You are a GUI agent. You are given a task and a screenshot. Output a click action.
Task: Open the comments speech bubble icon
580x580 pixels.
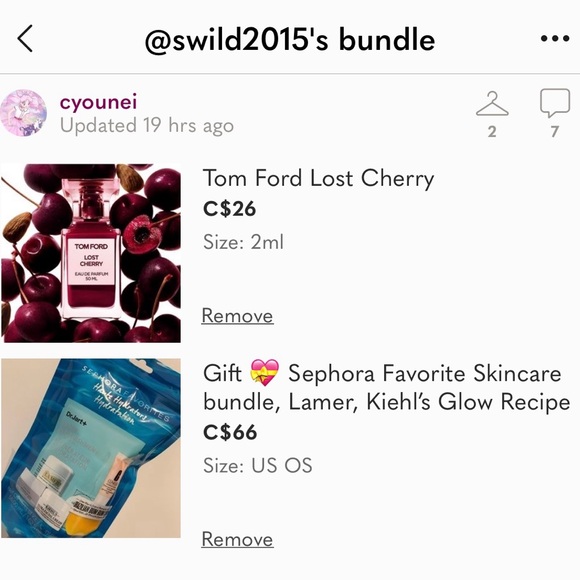click(x=554, y=104)
